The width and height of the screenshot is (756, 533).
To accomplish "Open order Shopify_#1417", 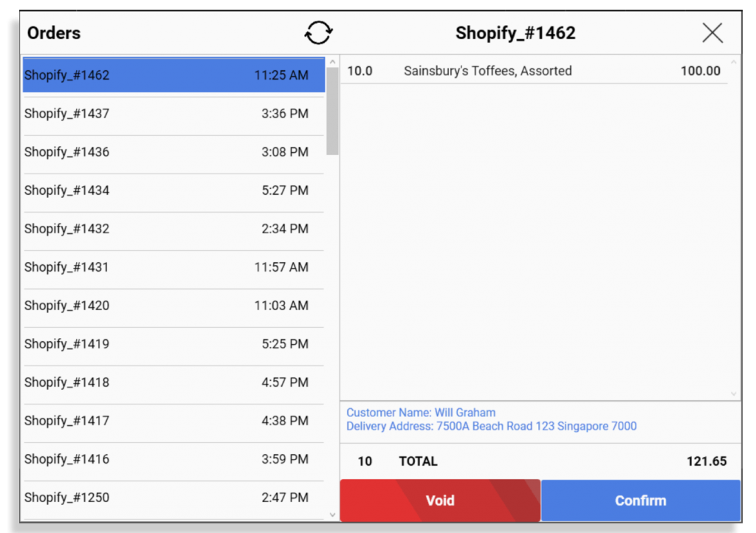I will 173,421.
